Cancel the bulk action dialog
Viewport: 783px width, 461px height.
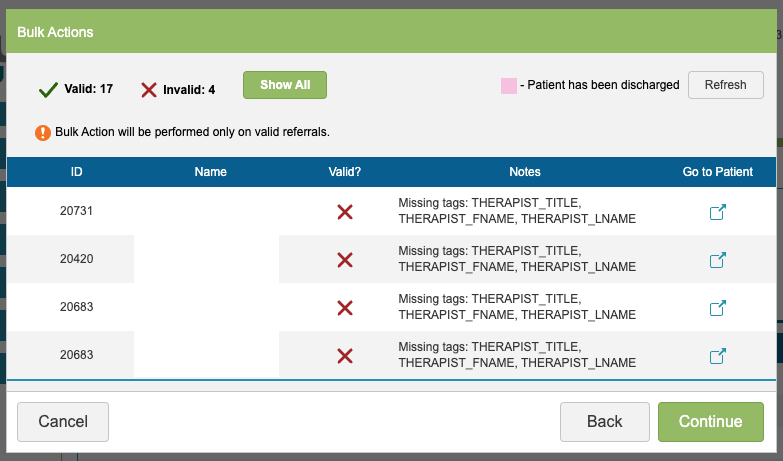(63, 422)
